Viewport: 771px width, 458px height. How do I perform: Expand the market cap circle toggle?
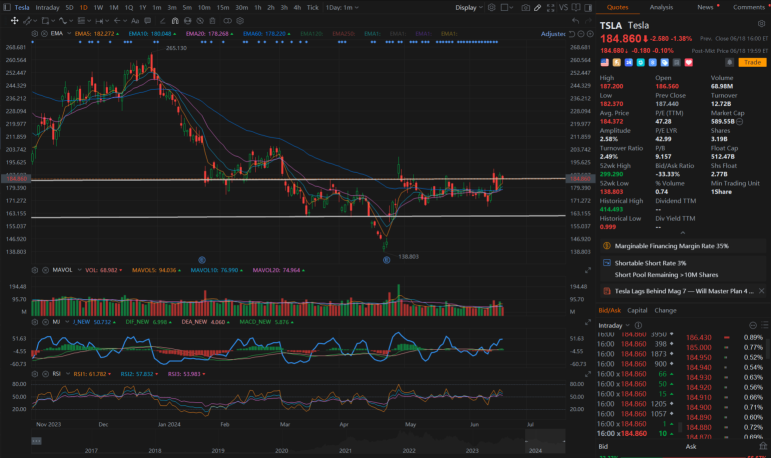(740, 121)
